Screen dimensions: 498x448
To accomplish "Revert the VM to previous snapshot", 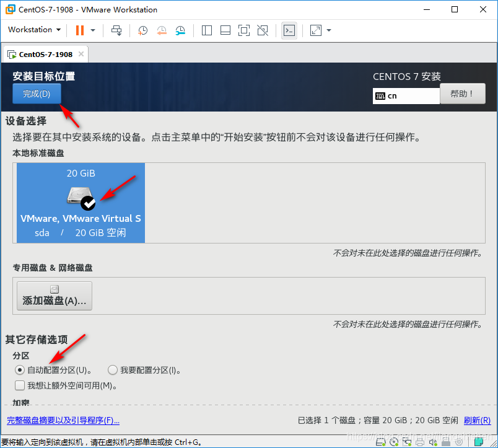I will click(162, 30).
